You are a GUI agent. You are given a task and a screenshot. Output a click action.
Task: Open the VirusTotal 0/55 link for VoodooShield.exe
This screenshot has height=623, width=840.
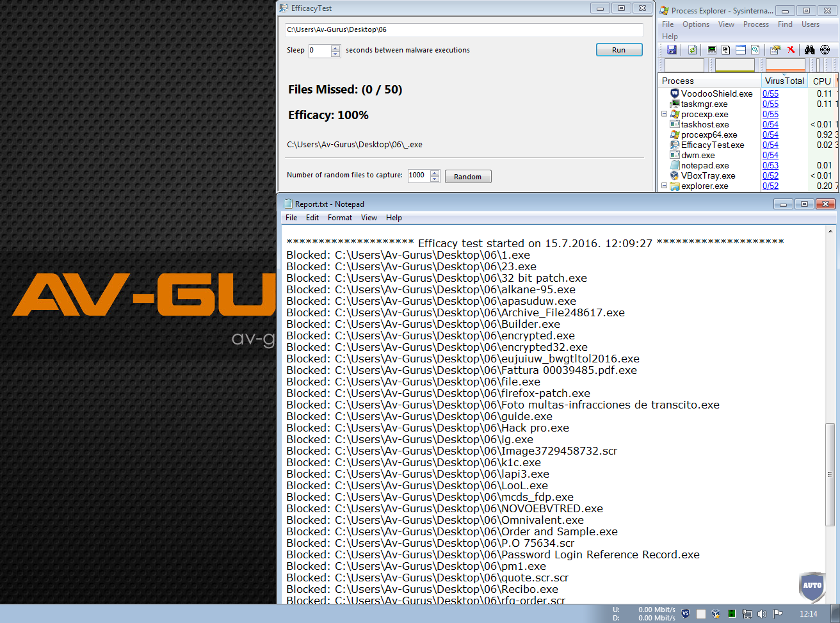click(770, 93)
